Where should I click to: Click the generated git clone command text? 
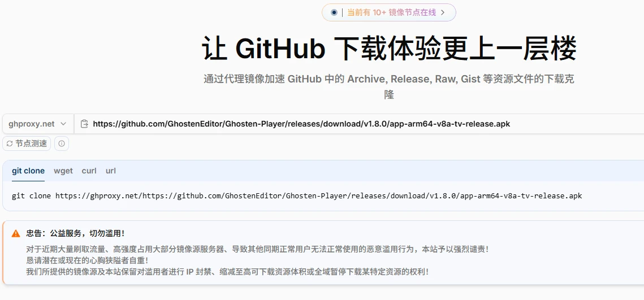click(296, 196)
